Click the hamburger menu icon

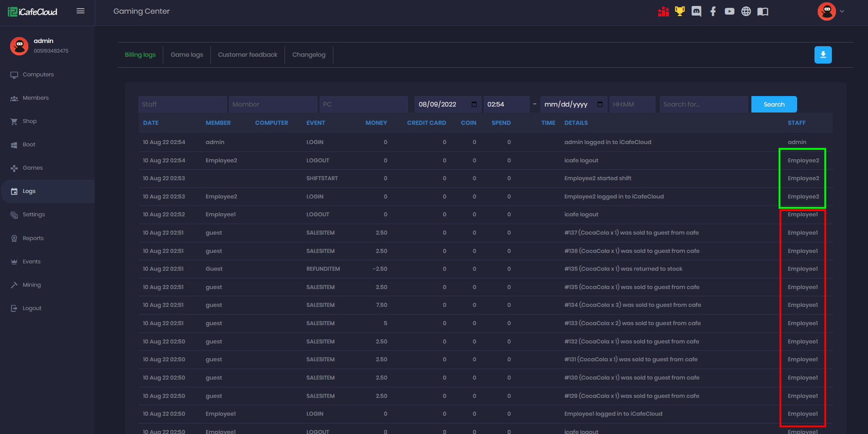pos(80,11)
